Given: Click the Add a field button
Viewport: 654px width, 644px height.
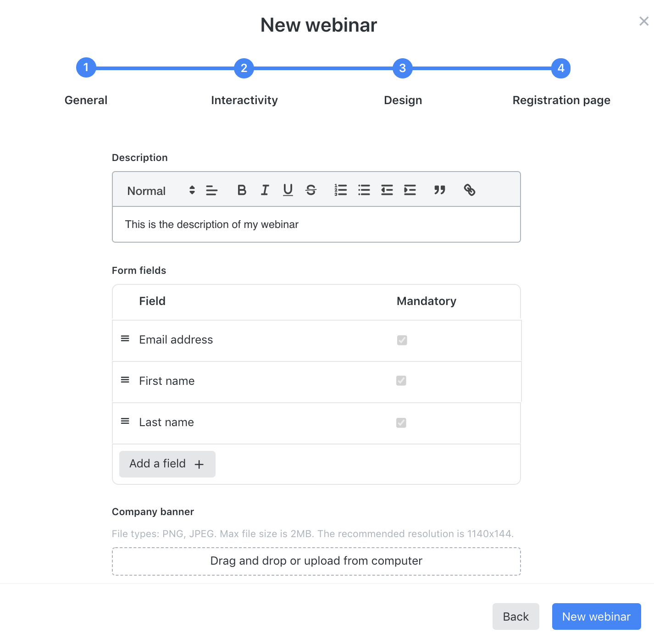Looking at the screenshot, I should 167,464.
